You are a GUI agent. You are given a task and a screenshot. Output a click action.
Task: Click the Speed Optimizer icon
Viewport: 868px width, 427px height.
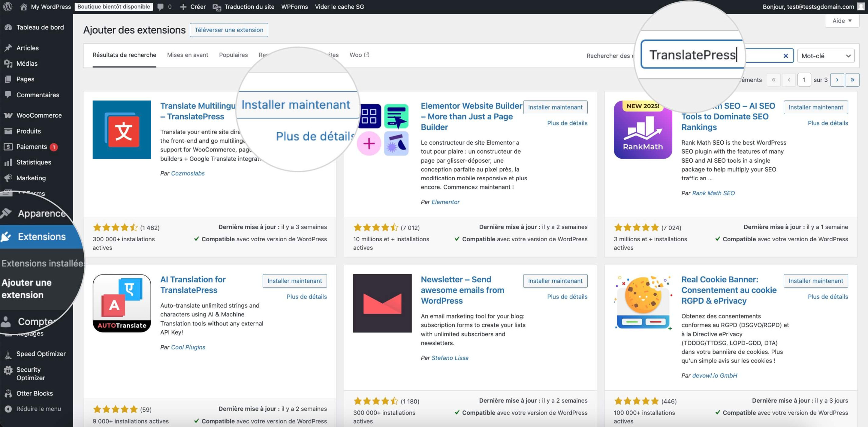[8, 354]
